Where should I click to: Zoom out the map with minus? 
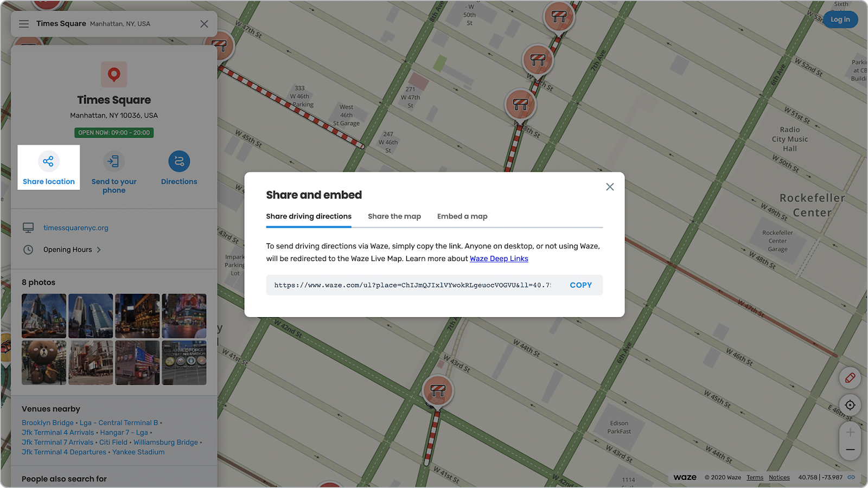850,450
